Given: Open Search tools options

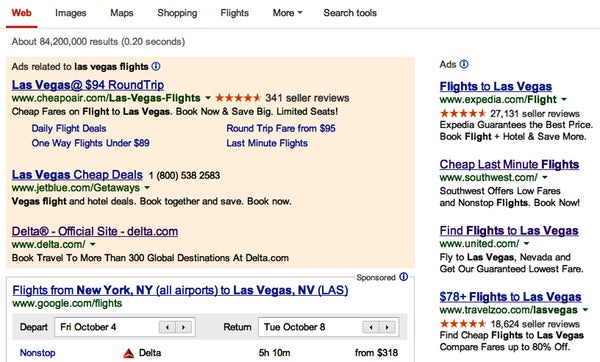Looking at the screenshot, I should click(350, 13).
